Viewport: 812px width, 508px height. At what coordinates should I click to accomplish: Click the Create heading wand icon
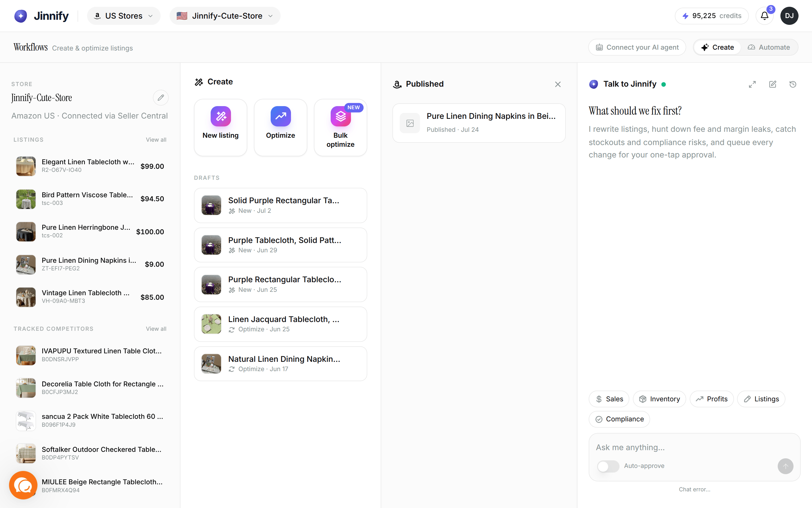[199, 82]
